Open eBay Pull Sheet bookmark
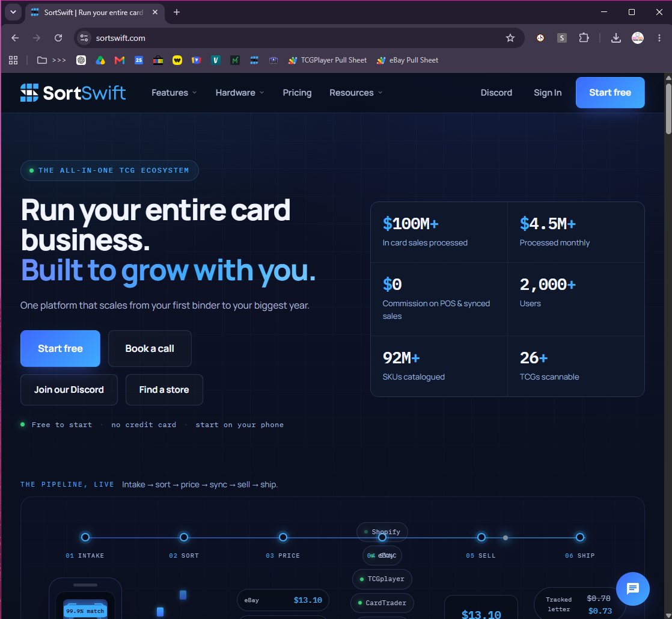This screenshot has width=672, height=619. (x=408, y=60)
